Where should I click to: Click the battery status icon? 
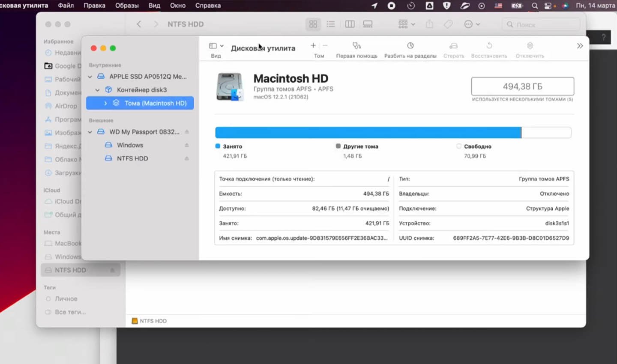coord(517,6)
